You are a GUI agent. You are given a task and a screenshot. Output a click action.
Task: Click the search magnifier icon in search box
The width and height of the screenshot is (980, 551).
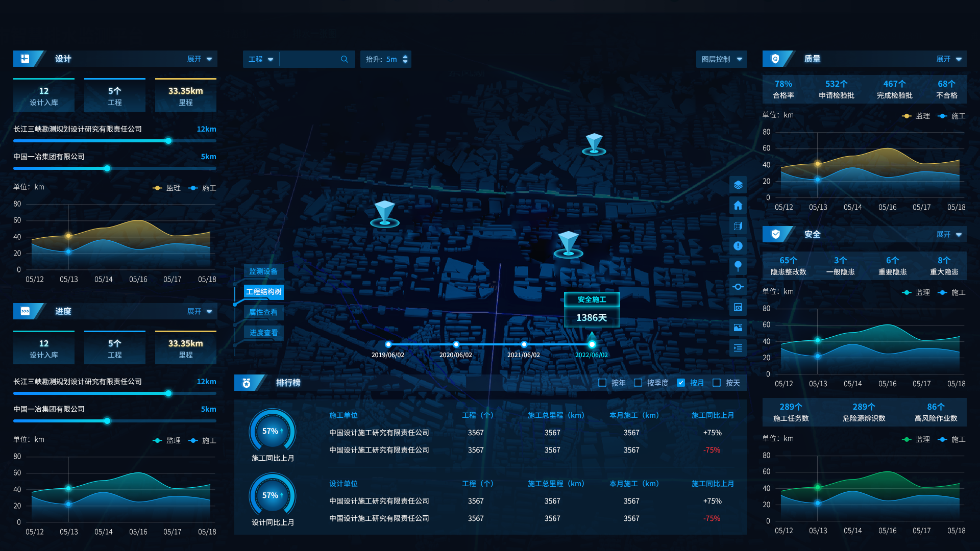tap(345, 59)
